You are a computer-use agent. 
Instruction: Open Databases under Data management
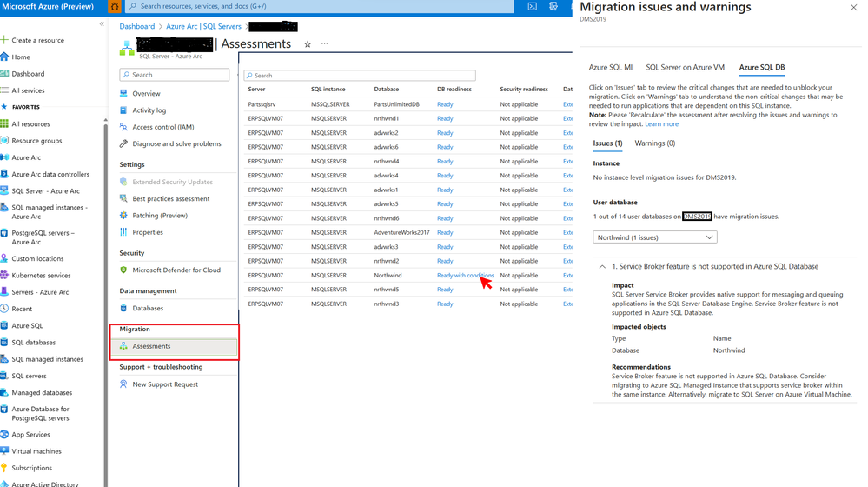coord(147,308)
